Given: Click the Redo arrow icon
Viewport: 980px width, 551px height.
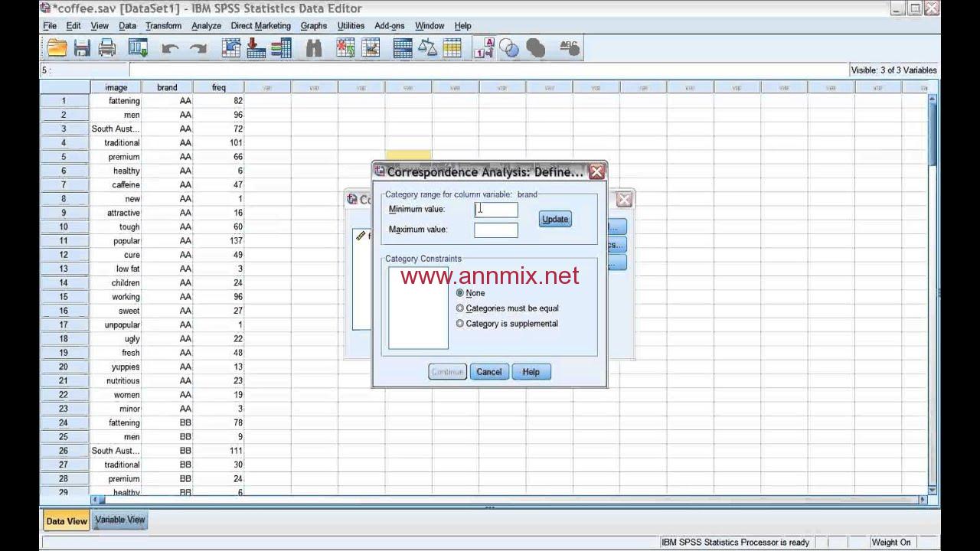Looking at the screenshot, I should click(198, 49).
